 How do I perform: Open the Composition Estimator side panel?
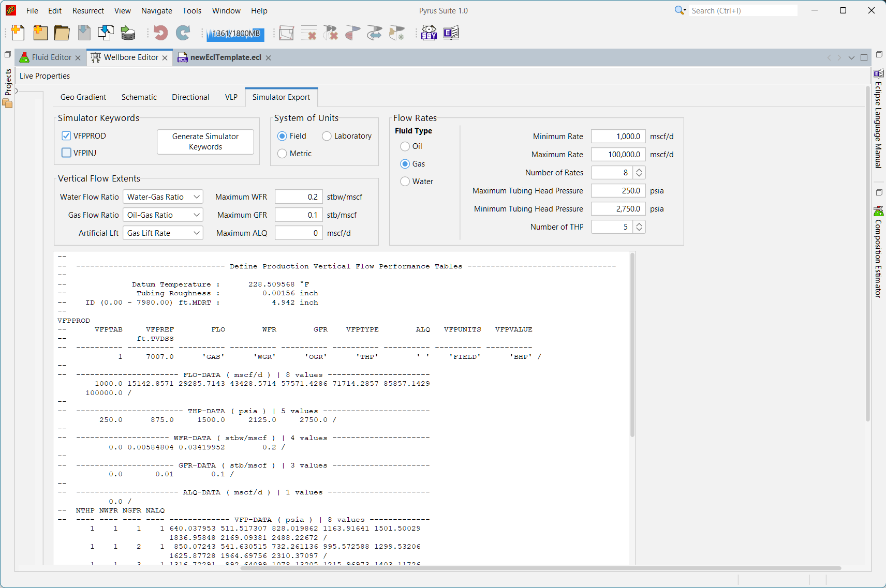pyautogui.click(x=878, y=252)
